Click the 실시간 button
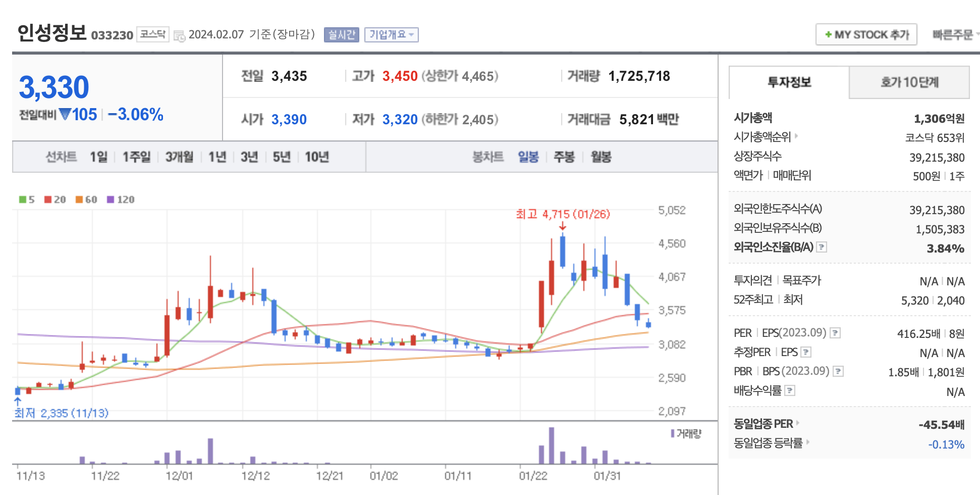Image resolution: width=980 pixels, height=495 pixels. tap(342, 34)
